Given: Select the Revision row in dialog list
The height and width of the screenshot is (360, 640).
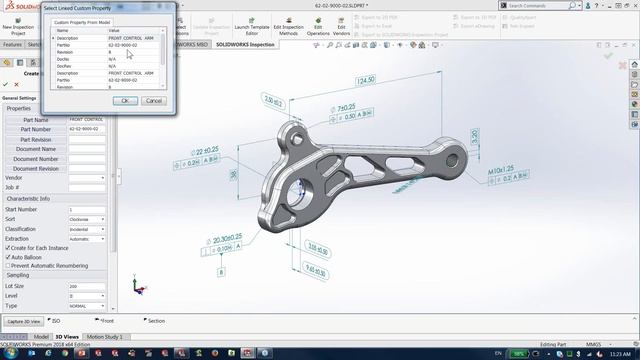Looking at the screenshot, I should 106,52.
